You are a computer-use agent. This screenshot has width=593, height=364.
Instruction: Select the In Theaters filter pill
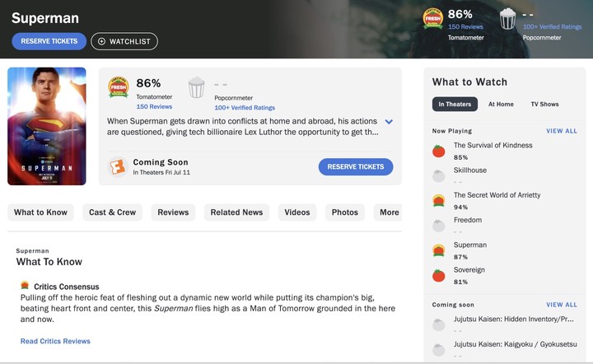(455, 105)
